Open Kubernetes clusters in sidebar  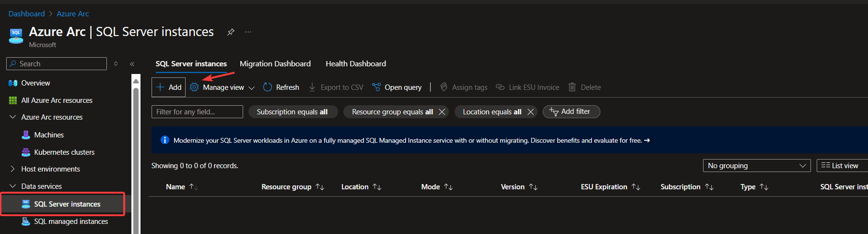tap(64, 152)
